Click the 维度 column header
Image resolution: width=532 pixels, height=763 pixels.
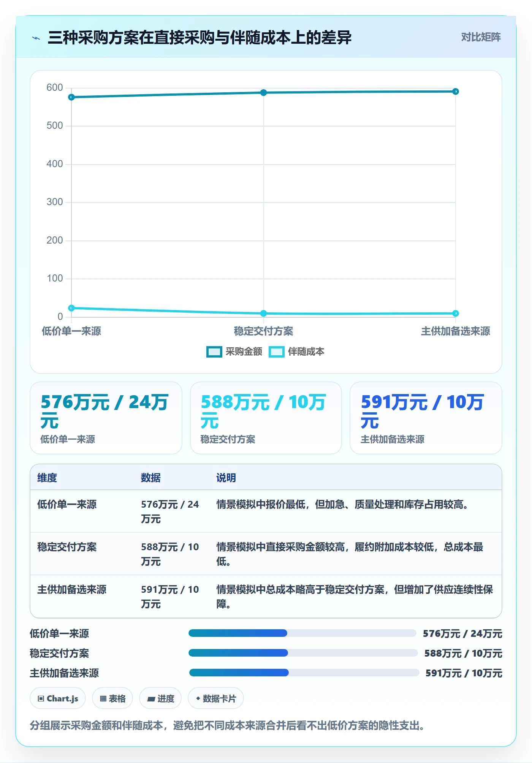pyautogui.click(x=47, y=478)
